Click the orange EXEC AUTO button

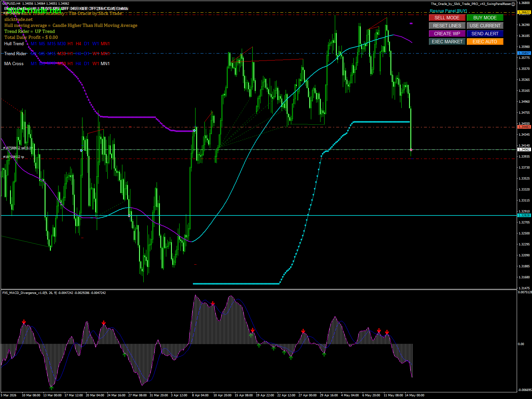[485, 42]
